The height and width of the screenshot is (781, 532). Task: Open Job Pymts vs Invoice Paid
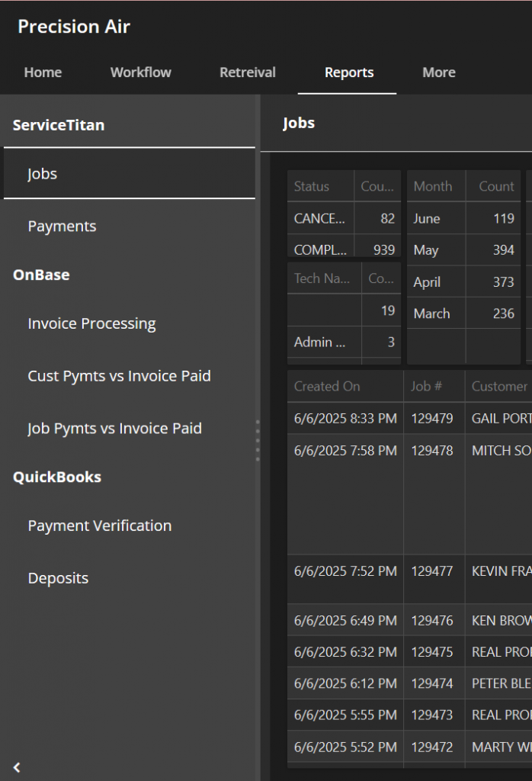coord(114,429)
